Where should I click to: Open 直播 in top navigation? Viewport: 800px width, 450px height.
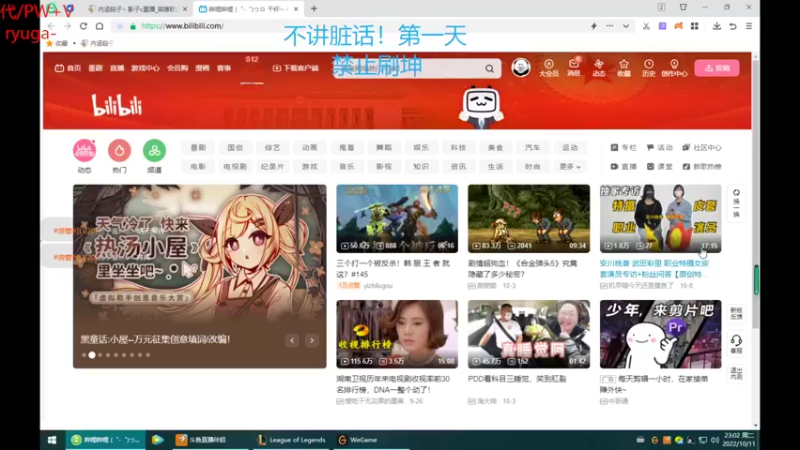(117, 68)
